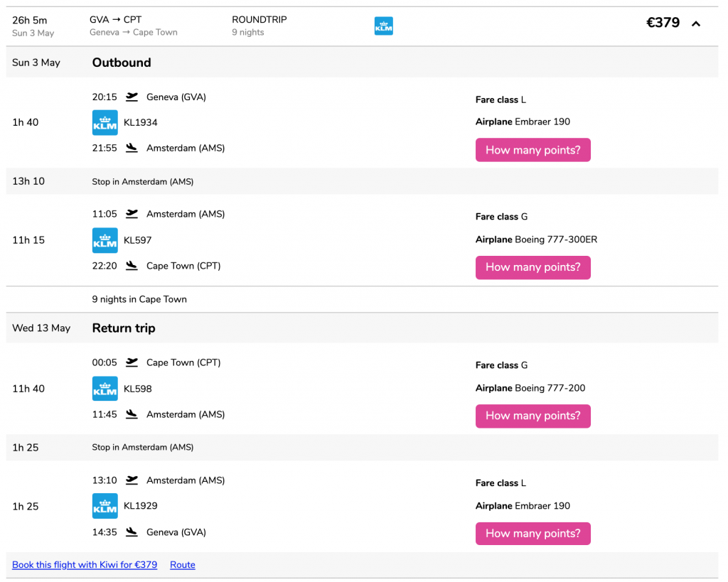The height and width of the screenshot is (582, 728).
Task: Click 'Airplane Boeing 777-300ER' text
Action: [x=536, y=239]
